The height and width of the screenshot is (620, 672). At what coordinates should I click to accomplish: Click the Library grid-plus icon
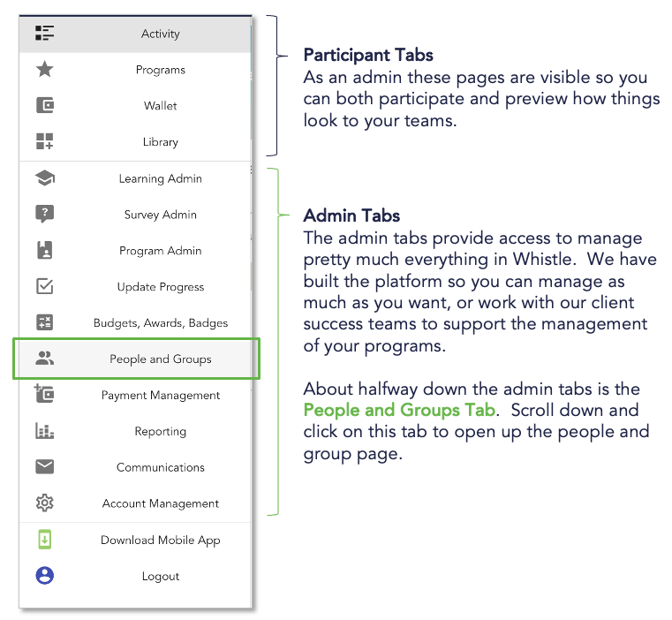pyautogui.click(x=44, y=141)
